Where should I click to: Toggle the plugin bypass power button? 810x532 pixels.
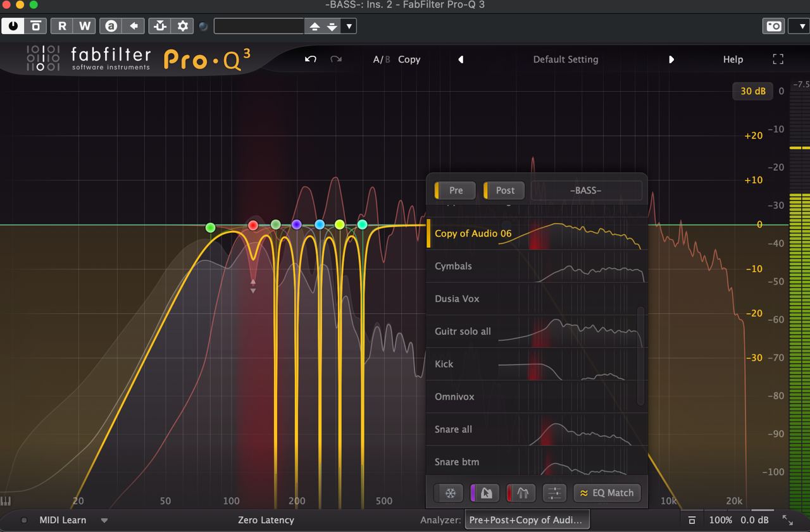pos(13,26)
